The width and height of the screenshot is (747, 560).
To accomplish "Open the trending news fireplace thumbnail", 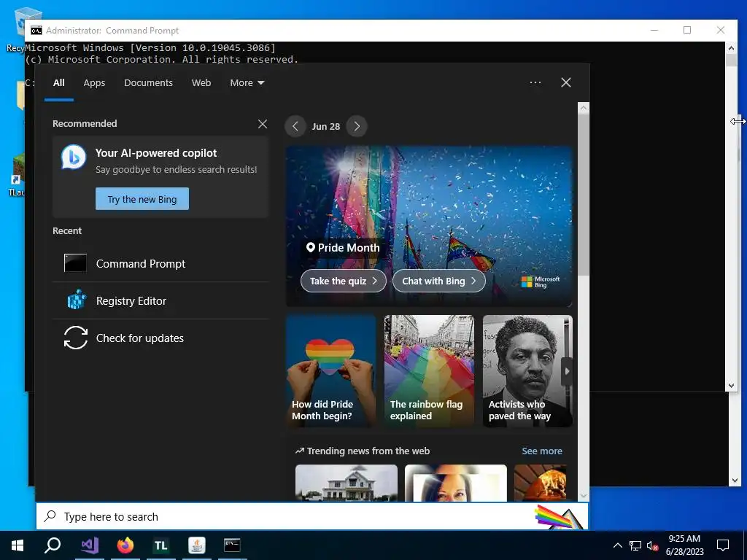I will click(541, 483).
